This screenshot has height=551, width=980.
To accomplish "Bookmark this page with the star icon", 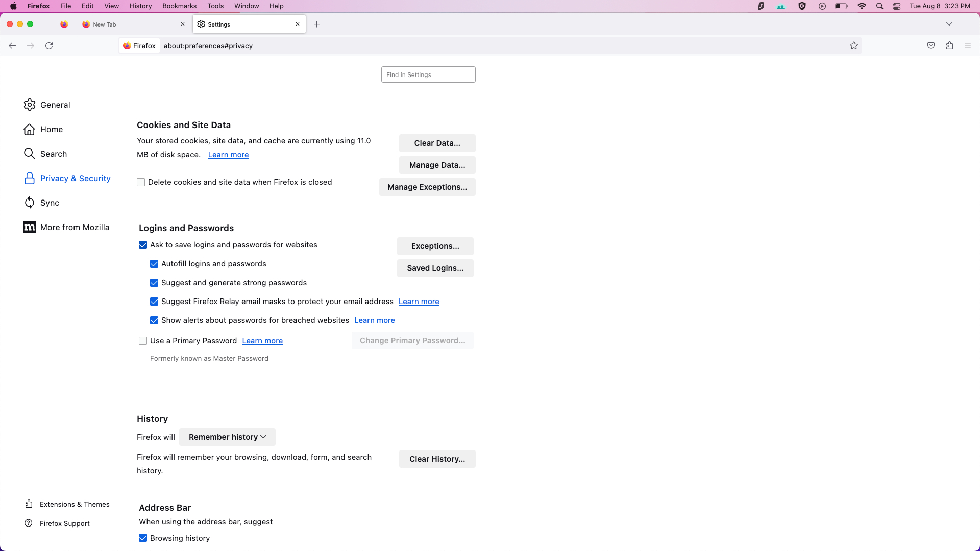I will click(x=854, y=46).
